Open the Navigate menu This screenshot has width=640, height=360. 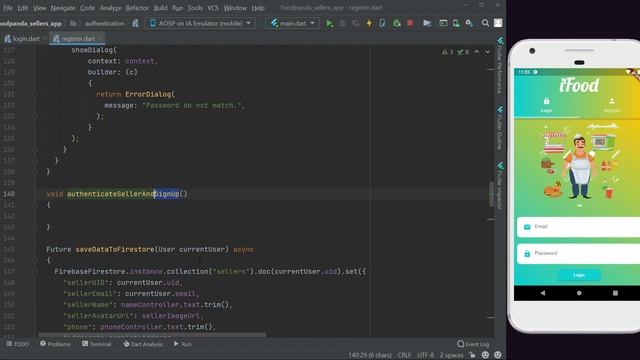pos(63,8)
